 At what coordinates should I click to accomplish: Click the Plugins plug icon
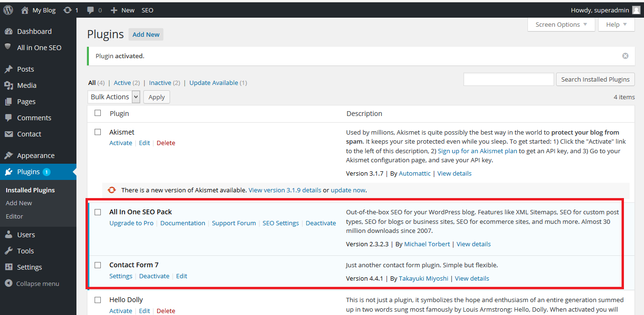(x=9, y=172)
